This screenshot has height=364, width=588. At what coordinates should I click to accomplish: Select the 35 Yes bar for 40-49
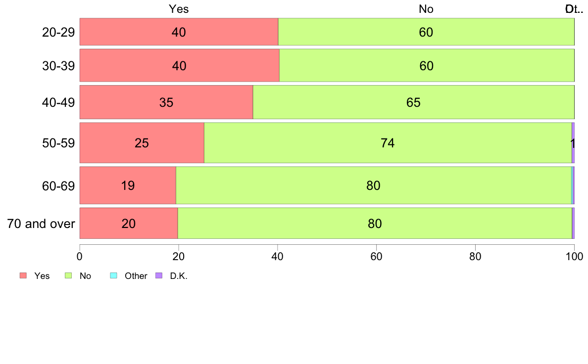166,102
